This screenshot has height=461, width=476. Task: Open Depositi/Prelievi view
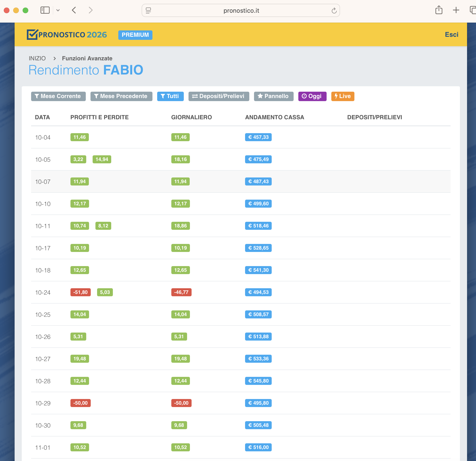[219, 96]
